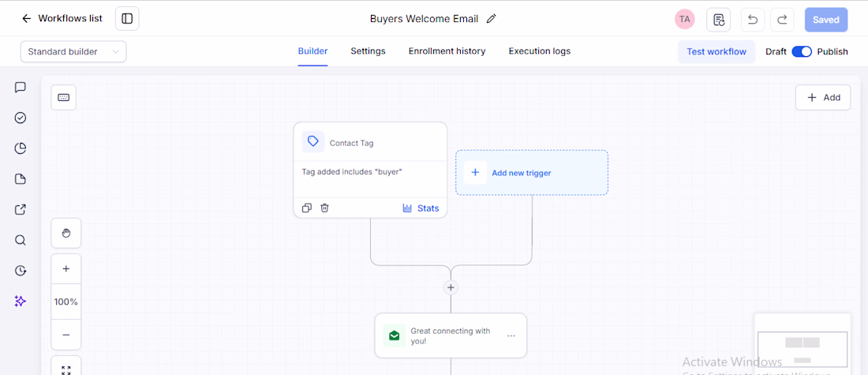This screenshot has height=375, width=868.
Task: Add new trigger placeholder card
Action: click(x=532, y=172)
